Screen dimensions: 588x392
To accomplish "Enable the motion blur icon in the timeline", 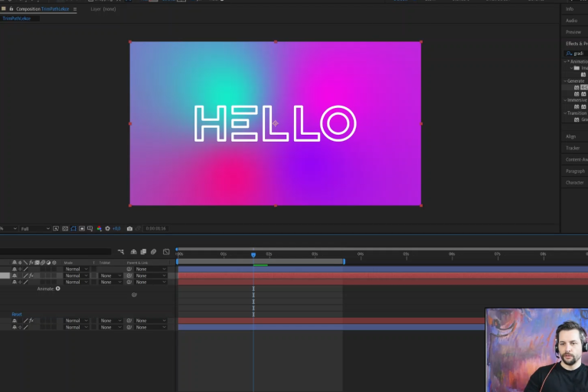I will coord(153,251).
